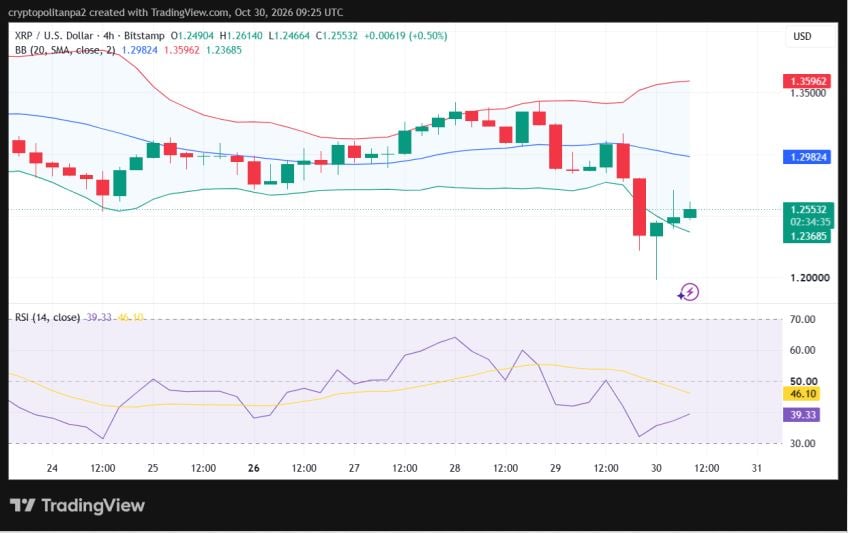The image size is (848, 533).
Task: Click the blue 1.29824 basis price label
Action: click(808, 157)
